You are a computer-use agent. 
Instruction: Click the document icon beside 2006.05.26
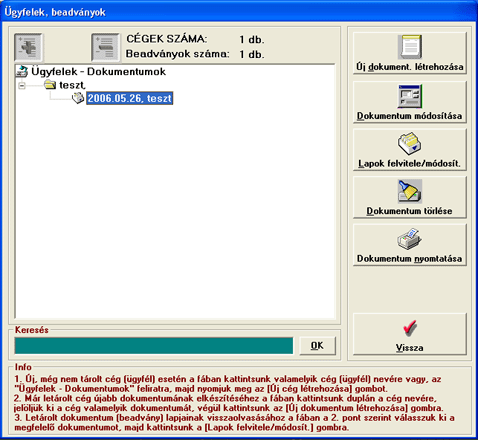tap(78, 98)
